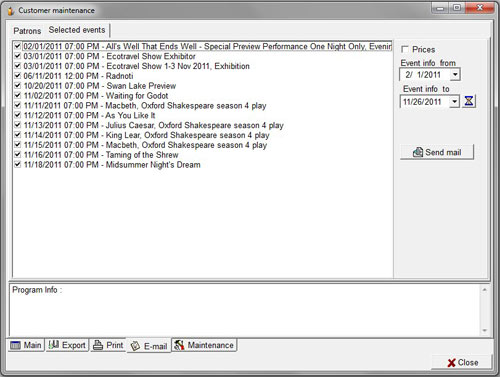Select the 11/11/2011 Macbeth event row text
500x377 pixels.
[145, 106]
